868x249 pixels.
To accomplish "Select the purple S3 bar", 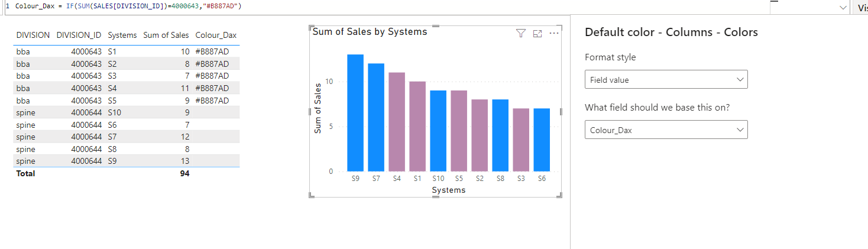I will (521, 140).
